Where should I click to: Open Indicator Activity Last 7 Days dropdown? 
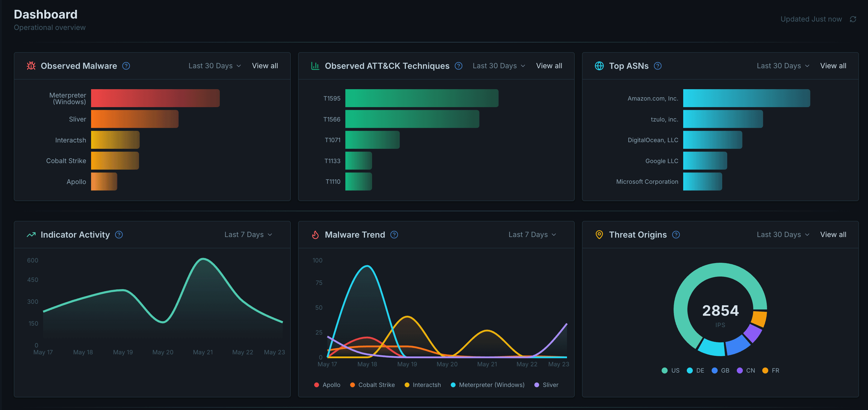point(248,235)
